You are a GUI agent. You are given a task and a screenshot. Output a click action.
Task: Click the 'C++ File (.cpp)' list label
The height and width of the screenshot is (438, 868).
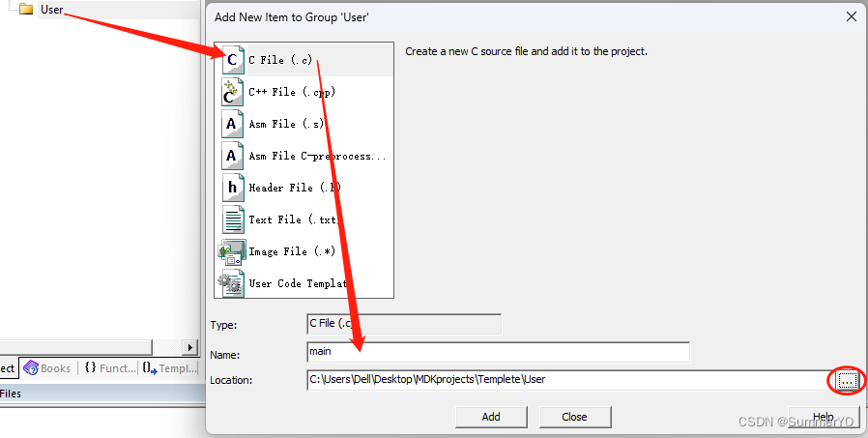click(x=292, y=92)
